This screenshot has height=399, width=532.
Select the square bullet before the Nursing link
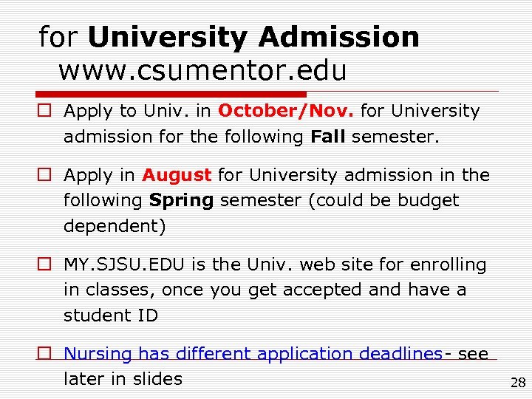[48, 354]
